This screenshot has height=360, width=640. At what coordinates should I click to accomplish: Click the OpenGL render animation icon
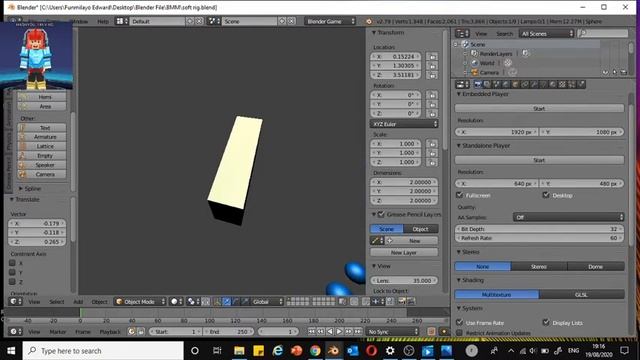(411, 302)
